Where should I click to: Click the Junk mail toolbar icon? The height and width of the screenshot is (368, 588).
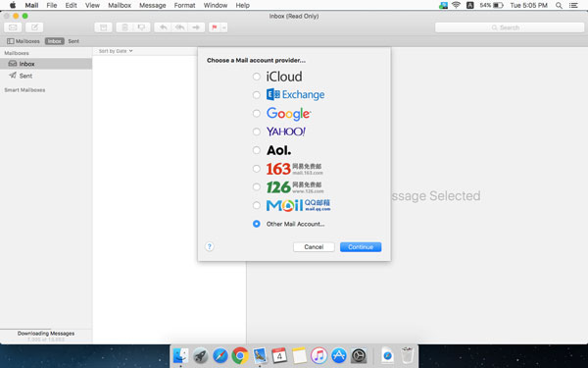pyautogui.click(x=142, y=27)
